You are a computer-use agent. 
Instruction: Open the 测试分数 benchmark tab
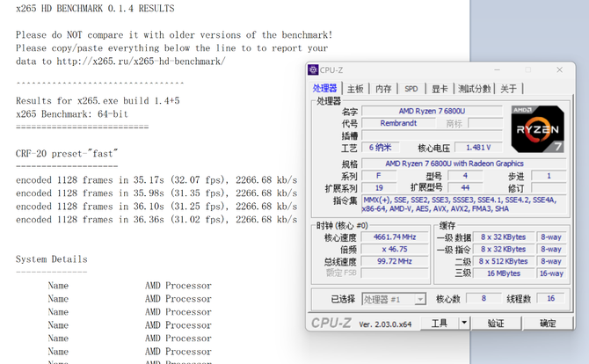475,89
